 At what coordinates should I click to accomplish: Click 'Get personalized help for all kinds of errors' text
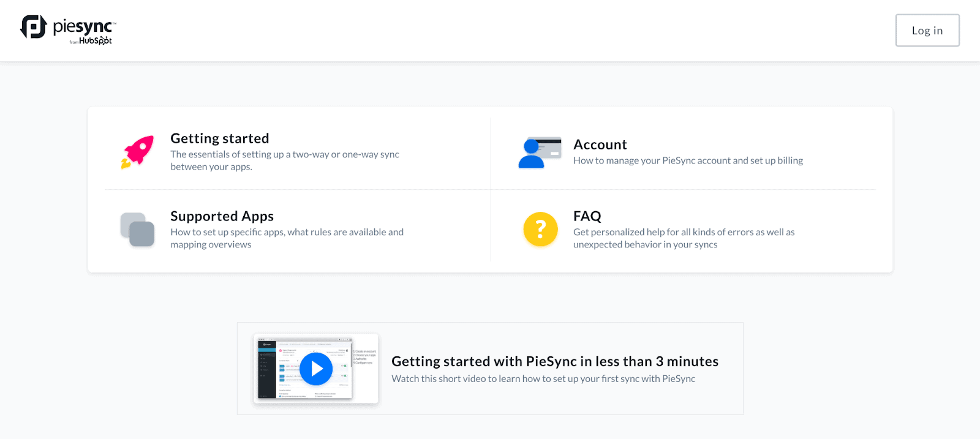pyautogui.click(x=684, y=238)
